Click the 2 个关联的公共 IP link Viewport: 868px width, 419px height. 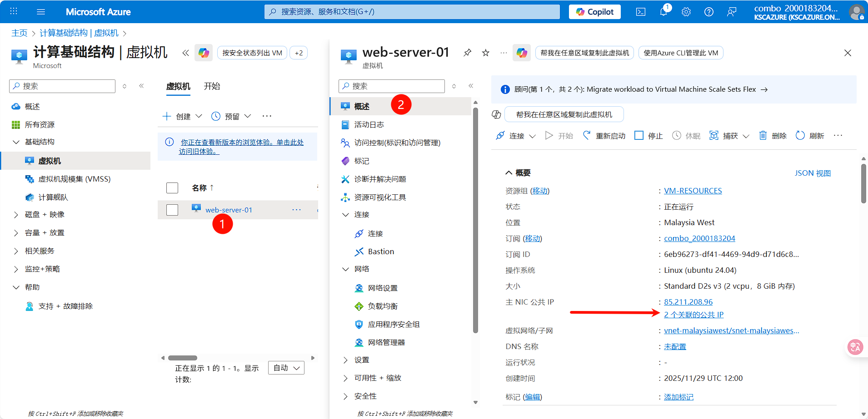pyautogui.click(x=693, y=315)
